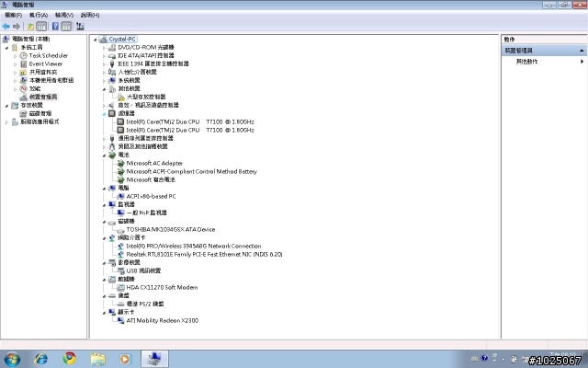This screenshot has width=588, height=368.
Task: Expand the 服務與應用程式 node
Action: (x=6, y=122)
